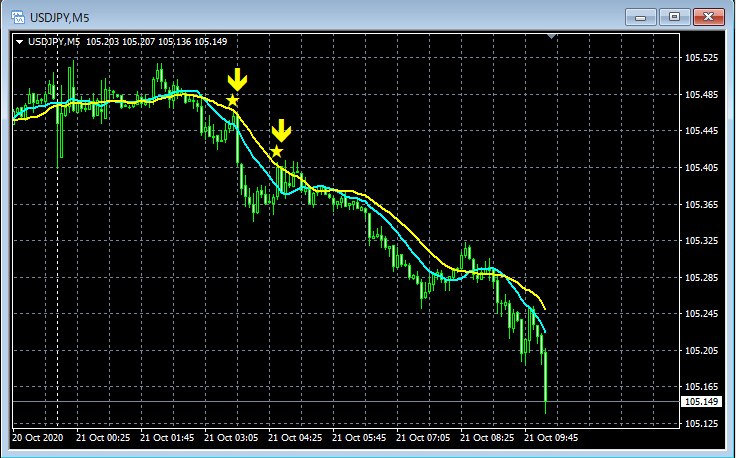Select the last candlestick at the right end
This screenshot has height=458, width=737.
546,382
